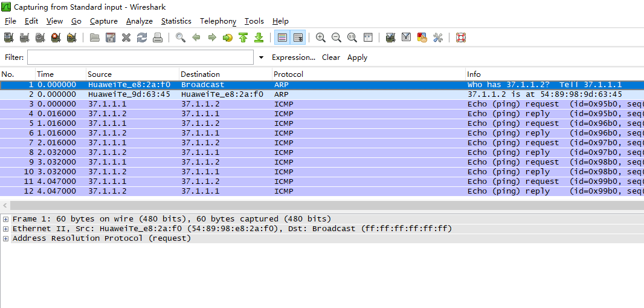Open the View menu

point(54,21)
